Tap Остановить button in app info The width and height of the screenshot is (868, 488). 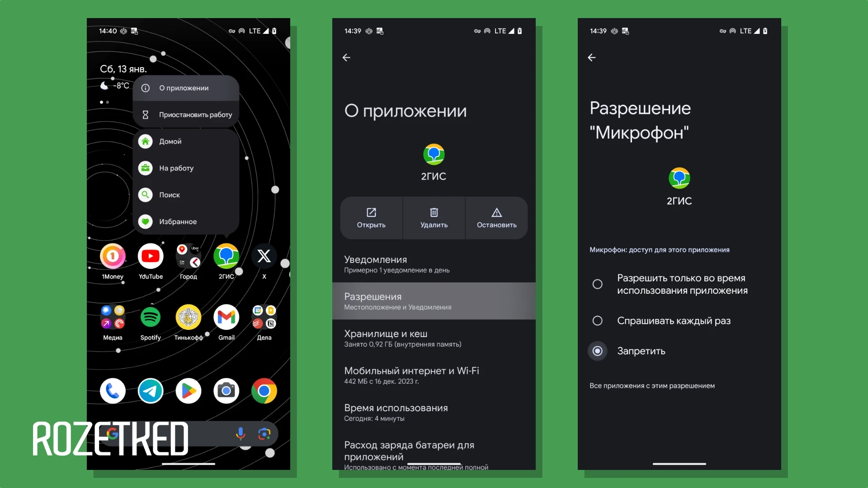496,217
